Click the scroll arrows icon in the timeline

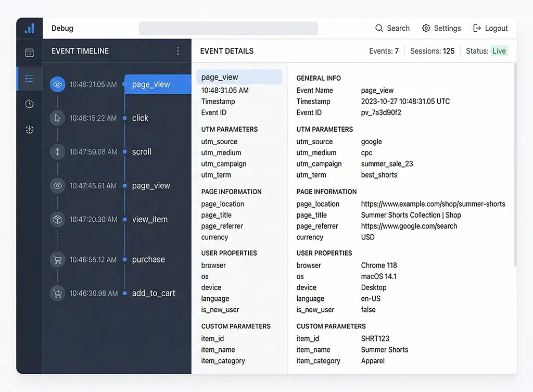57,151
